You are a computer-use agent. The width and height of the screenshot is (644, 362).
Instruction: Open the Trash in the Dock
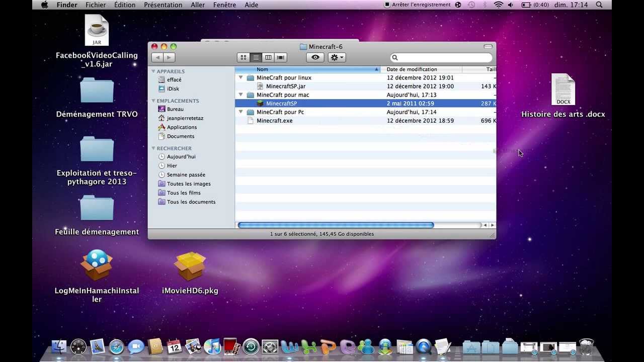(x=586, y=346)
